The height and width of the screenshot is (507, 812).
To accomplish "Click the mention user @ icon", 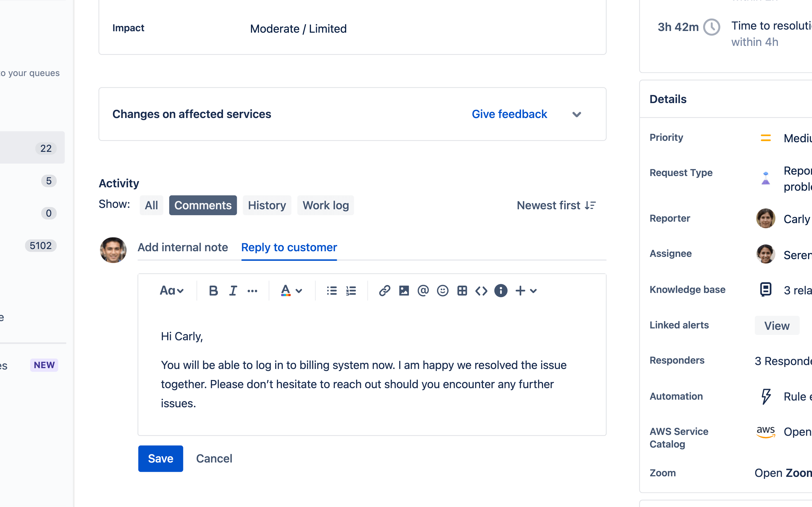I will pyautogui.click(x=423, y=290).
